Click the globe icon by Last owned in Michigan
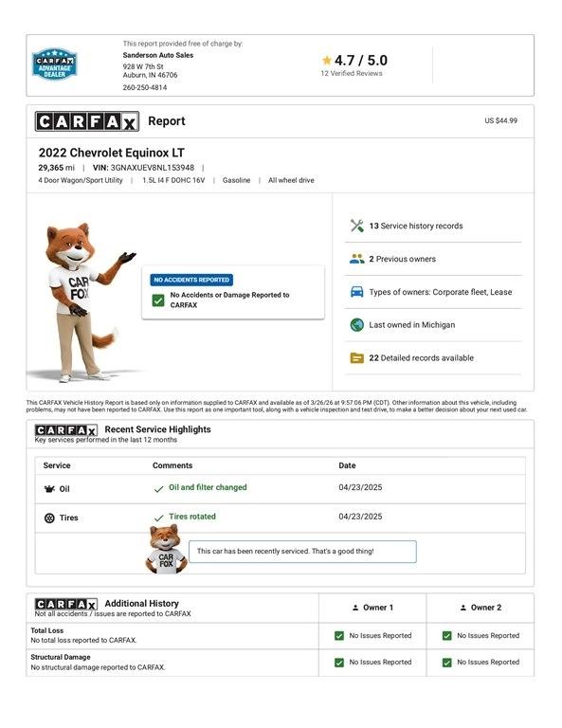The image size is (562, 728). pyautogui.click(x=357, y=324)
